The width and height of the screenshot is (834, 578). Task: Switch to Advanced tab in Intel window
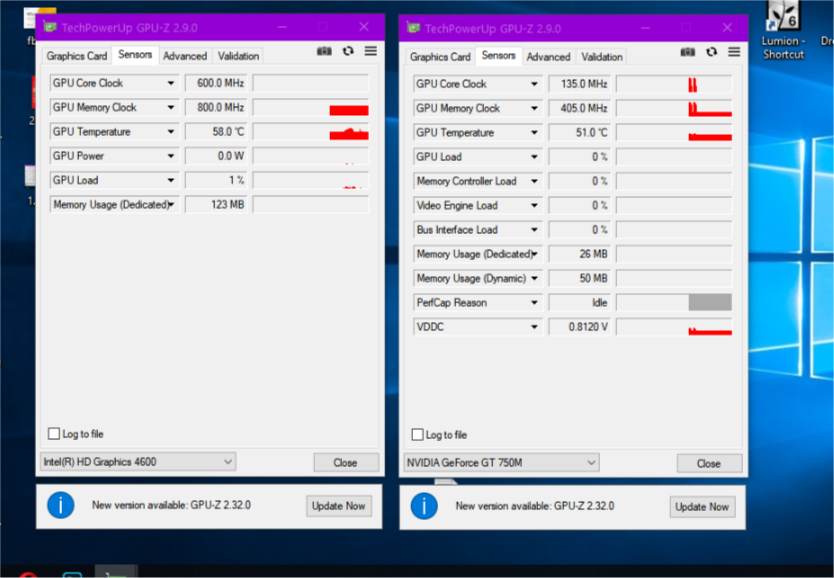[x=185, y=56]
